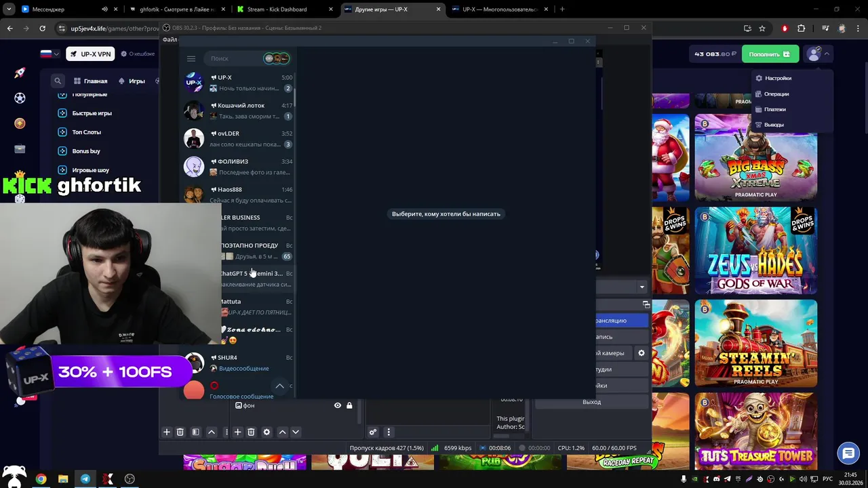
Task: Remove the selected OBS source
Action: coord(251,432)
